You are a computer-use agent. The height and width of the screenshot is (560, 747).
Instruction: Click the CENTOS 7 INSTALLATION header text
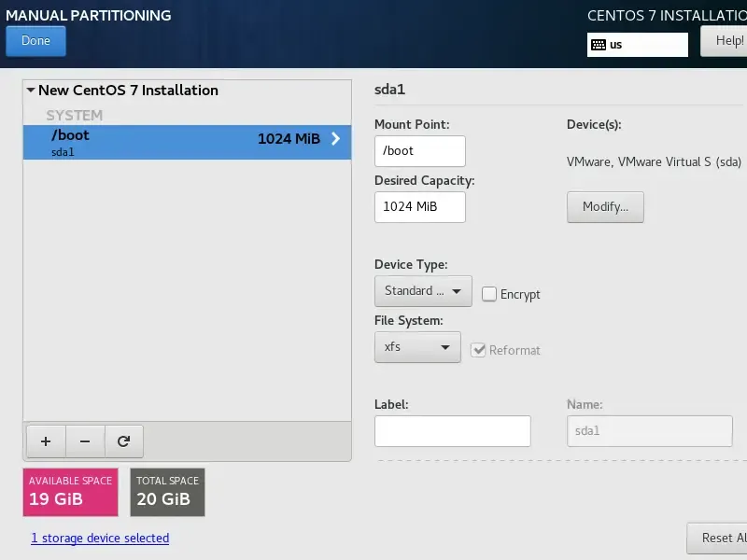(667, 15)
